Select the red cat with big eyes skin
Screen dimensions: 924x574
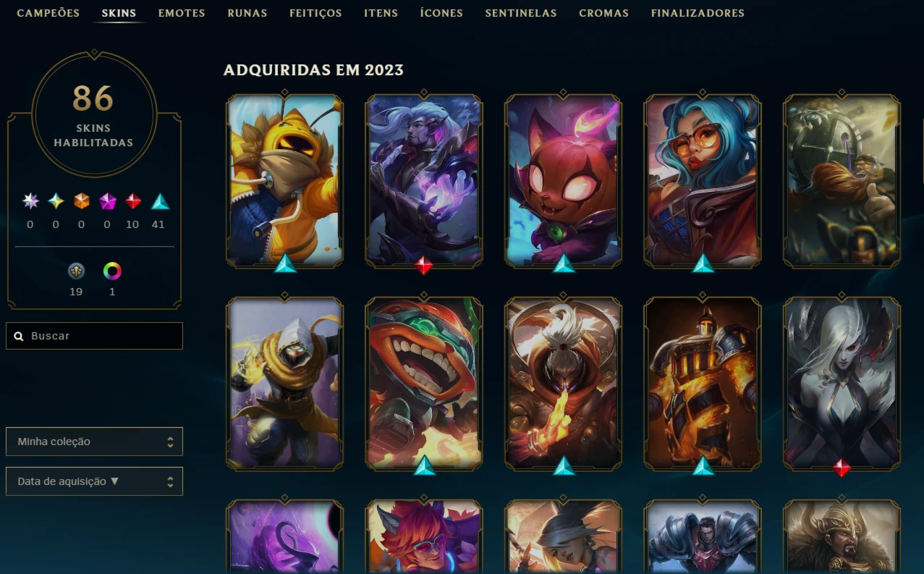[563, 181]
